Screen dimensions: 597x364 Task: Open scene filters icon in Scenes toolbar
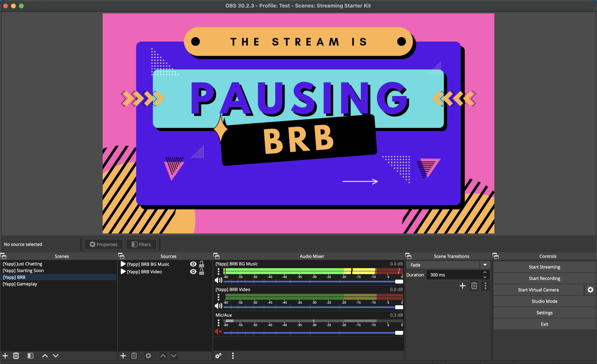(x=30, y=356)
